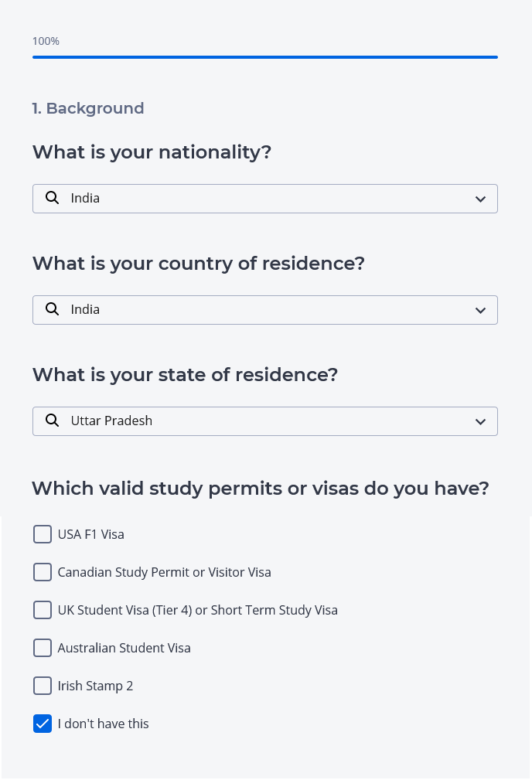
Task: Expand the nationality dropdown chevron
Action: click(480, 199)
